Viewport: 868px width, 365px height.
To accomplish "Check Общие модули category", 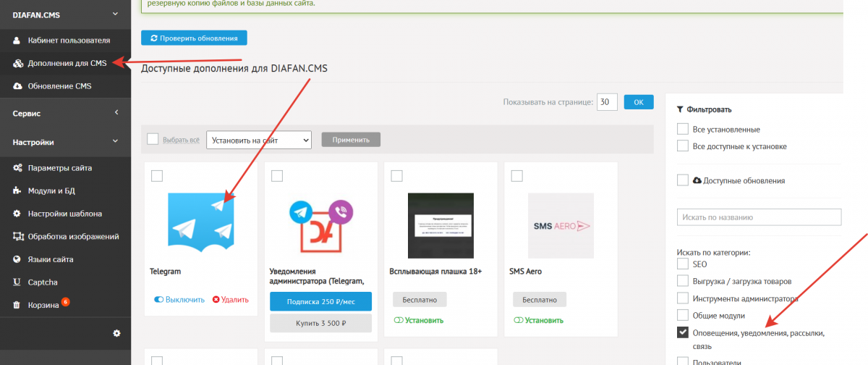I will coord(682,316).
